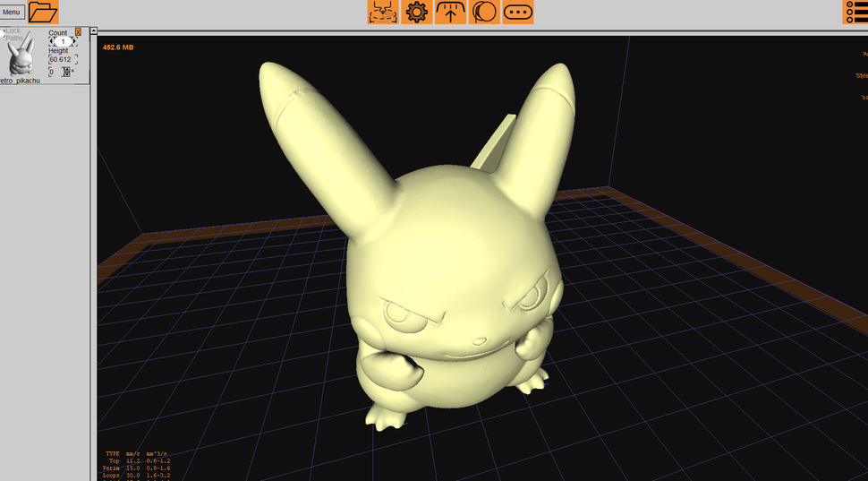The width and height of the screenshot is (868, 481).
Task: Click the 452.6 MB memory readout
Action: 118,47
